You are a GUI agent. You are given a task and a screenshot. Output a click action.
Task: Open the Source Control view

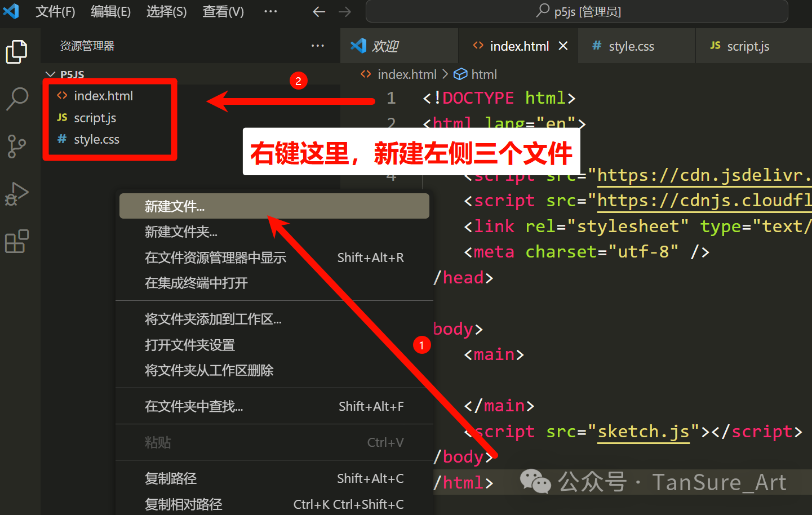coord(16,146)
